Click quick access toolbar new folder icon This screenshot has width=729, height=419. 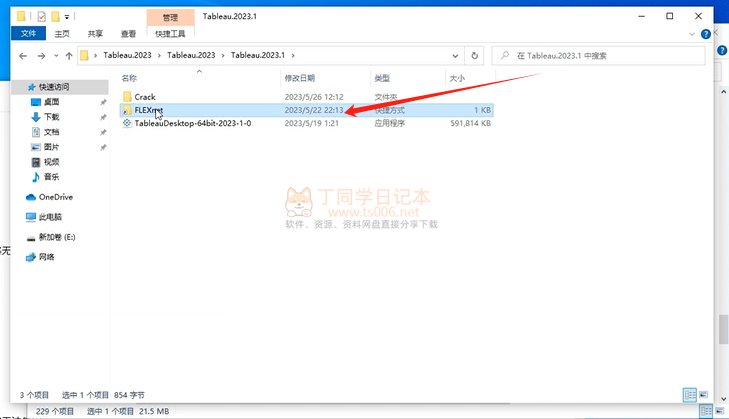[55, 17]
